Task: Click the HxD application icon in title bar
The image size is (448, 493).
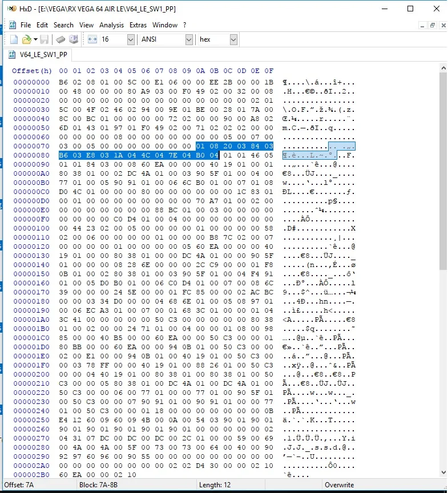Action: pos(11,9)
